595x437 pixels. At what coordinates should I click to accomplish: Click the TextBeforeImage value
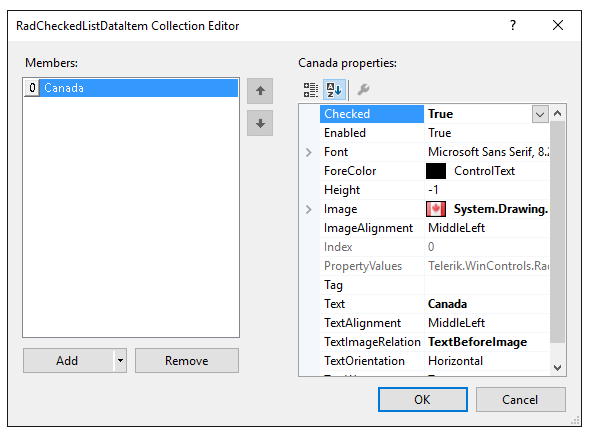point(477,342)
